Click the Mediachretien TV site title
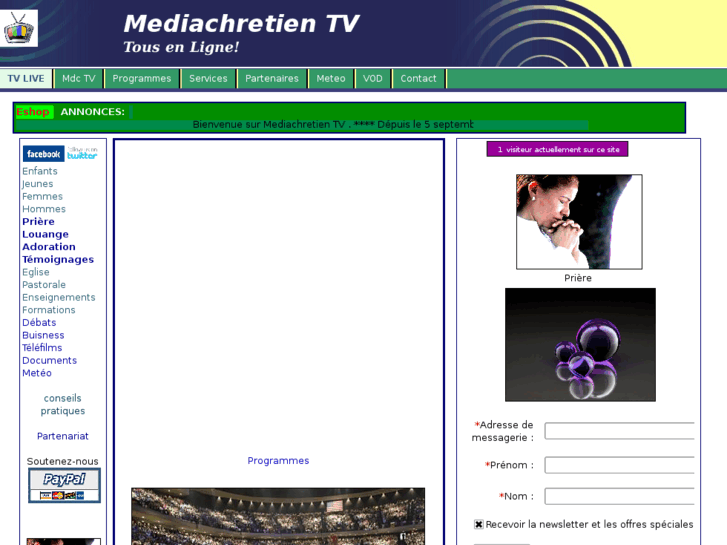This screenshot has width=727, height=545. point(241,24)
